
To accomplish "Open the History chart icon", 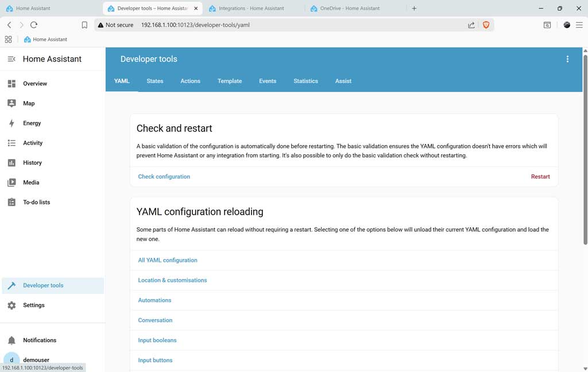I will point(11,163).
